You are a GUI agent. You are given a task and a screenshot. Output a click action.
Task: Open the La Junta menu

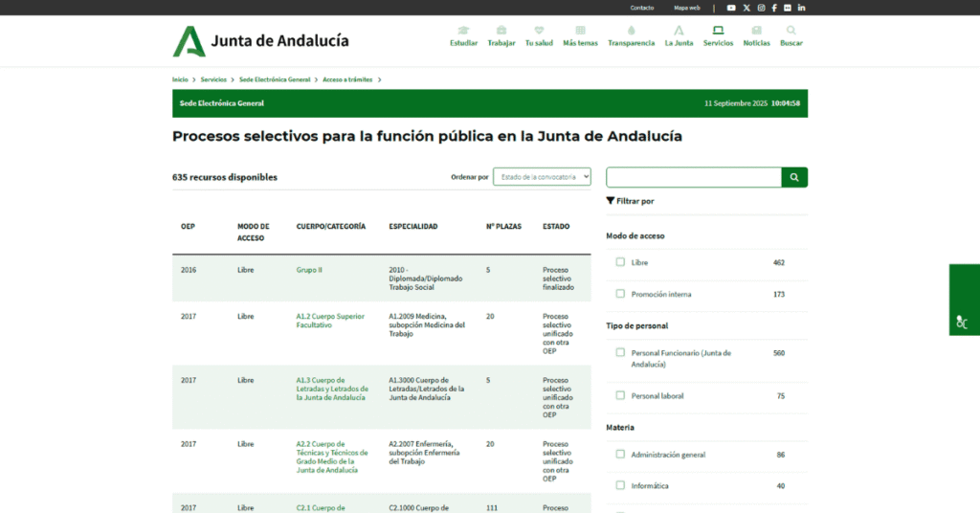click(x=679, y=36)
